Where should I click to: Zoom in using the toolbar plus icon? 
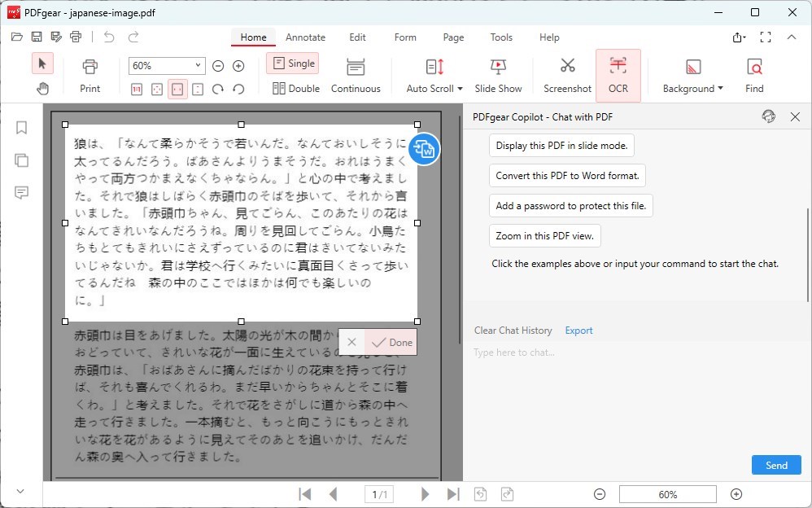(238, 66)
